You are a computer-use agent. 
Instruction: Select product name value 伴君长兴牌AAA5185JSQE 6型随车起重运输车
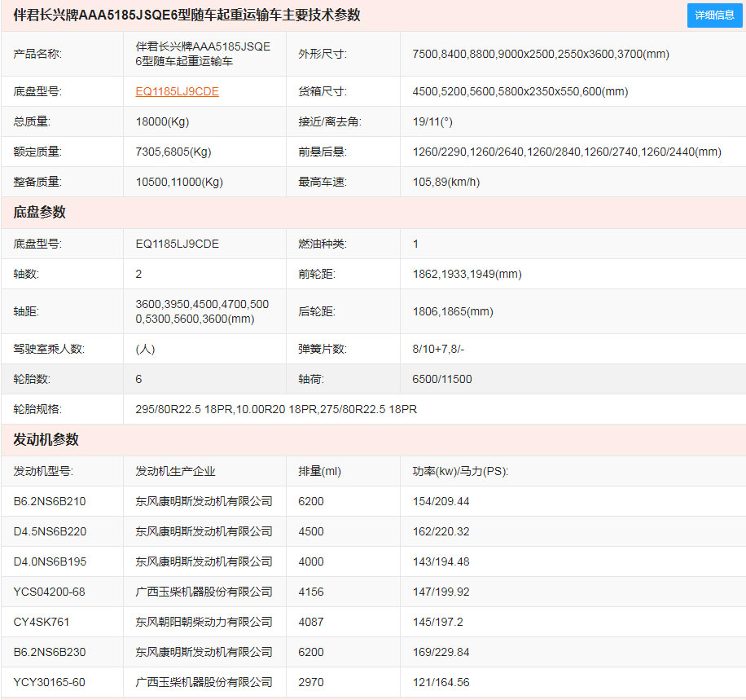(x=203, y=54)
